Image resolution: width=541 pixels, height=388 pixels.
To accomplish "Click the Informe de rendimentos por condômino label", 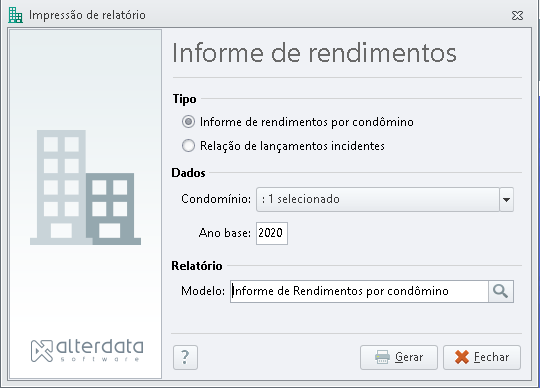I will point(307,122).
